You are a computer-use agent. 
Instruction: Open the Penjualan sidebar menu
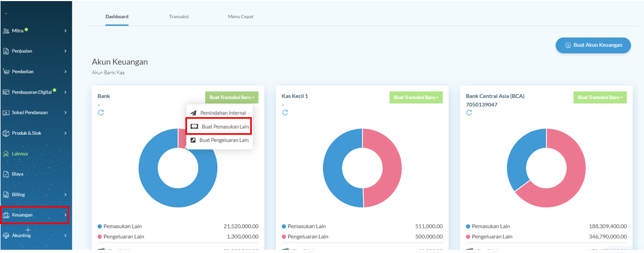click(x=35, y=51)
